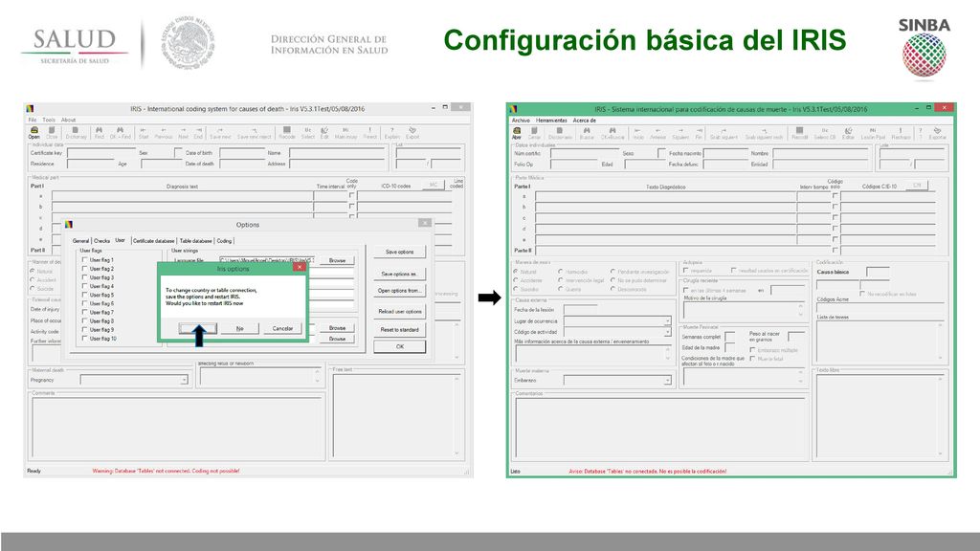Open the Herramientas menu
Viewport: 980px width, 551px height.
tap(551, 120)
